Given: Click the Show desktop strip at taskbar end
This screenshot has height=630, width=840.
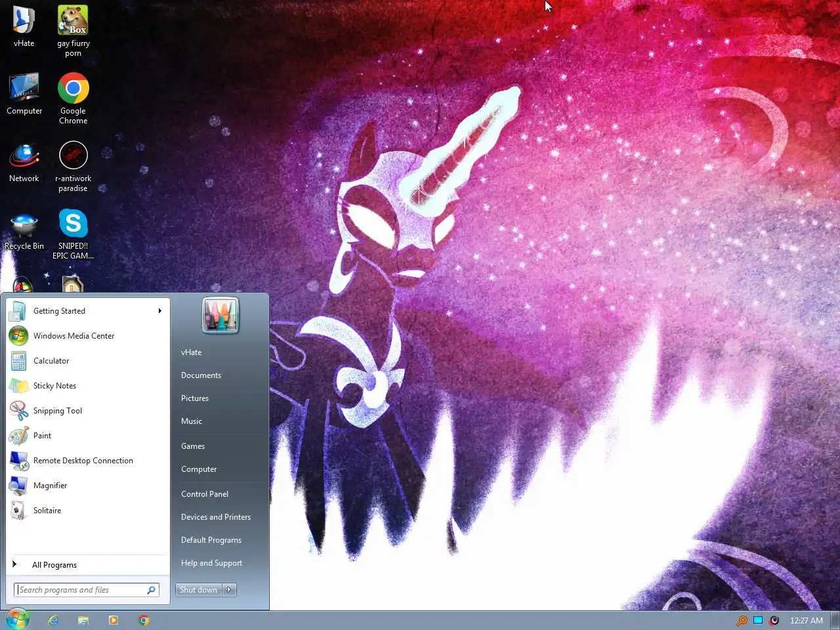Looking at the screenshot, I should [835, 620].
